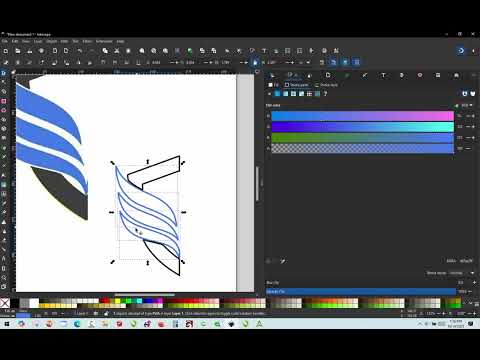Select the Ellipse tool in toolbox
The image size is (480, 360).
coord(4,110)
